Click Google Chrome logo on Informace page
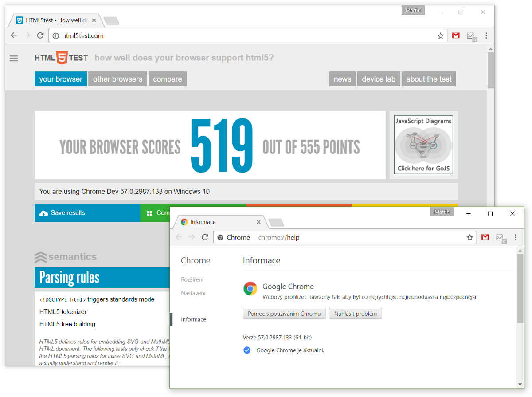Screen dimensions: 532x397 click(x=250, y=289)
